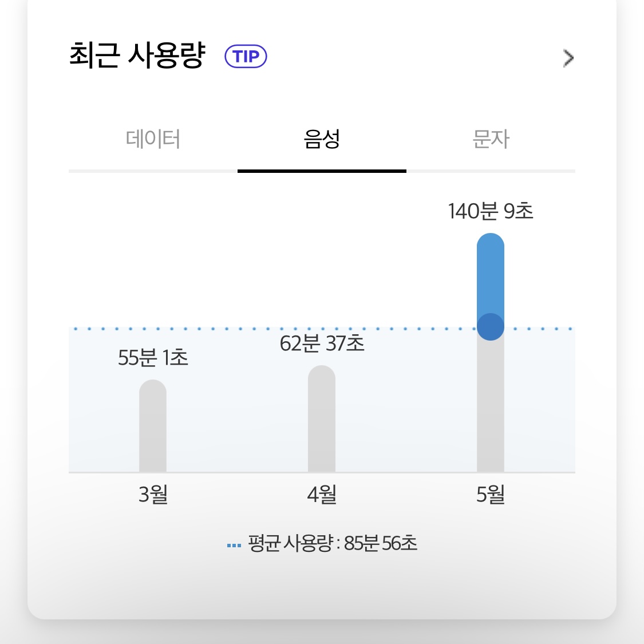This screenshot has height=644, width=644.
Task: Tap the 140분 9초 value label
Action: click(x=491, y=211)
